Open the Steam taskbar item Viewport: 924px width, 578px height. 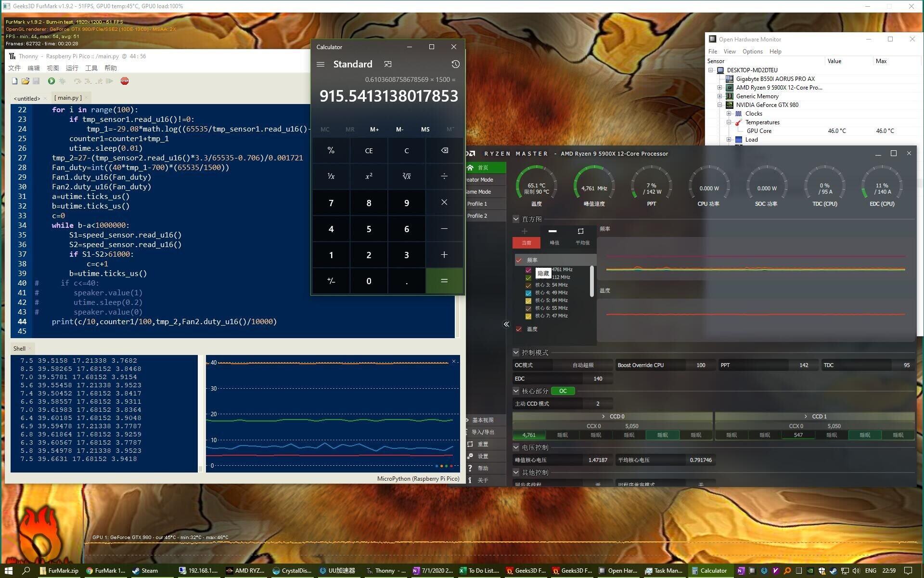[x=145, y=570]
